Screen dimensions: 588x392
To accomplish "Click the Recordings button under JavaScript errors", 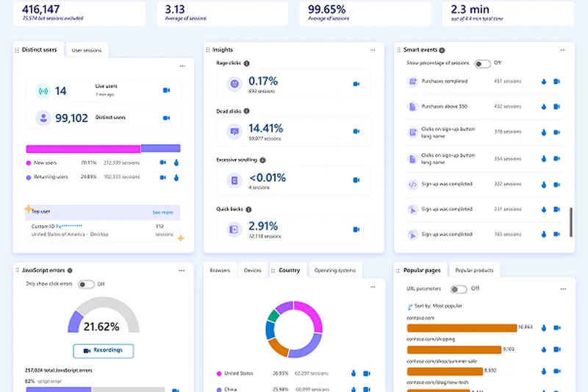I will coord(103,350).
